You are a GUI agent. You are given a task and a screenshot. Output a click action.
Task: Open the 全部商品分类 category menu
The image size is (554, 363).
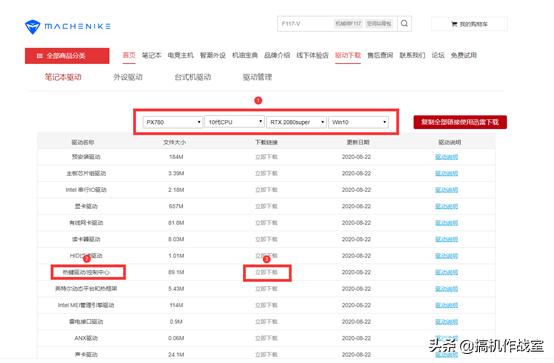point(67,56)
